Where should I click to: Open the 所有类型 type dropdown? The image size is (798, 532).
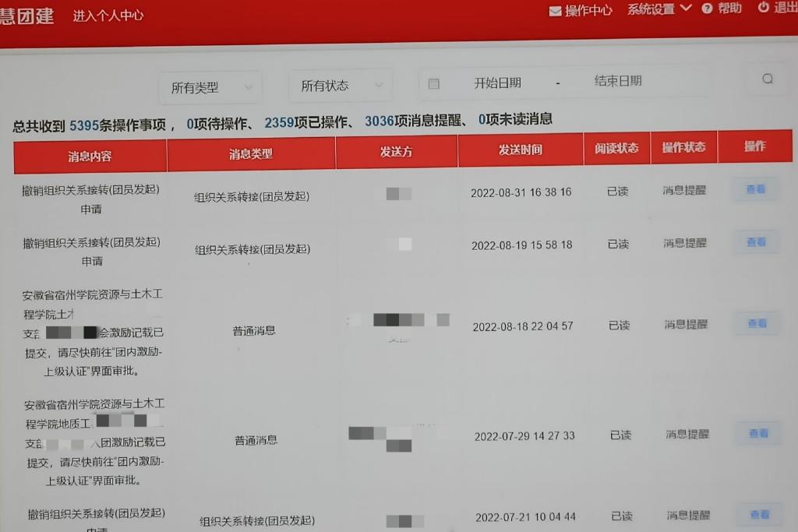[x=210, y=87]
